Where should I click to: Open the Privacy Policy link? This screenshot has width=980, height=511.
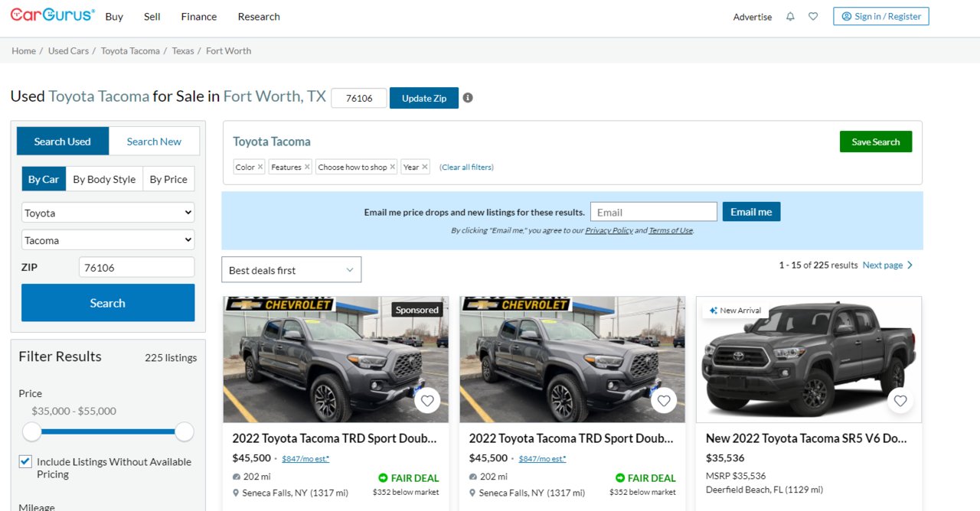609,230
